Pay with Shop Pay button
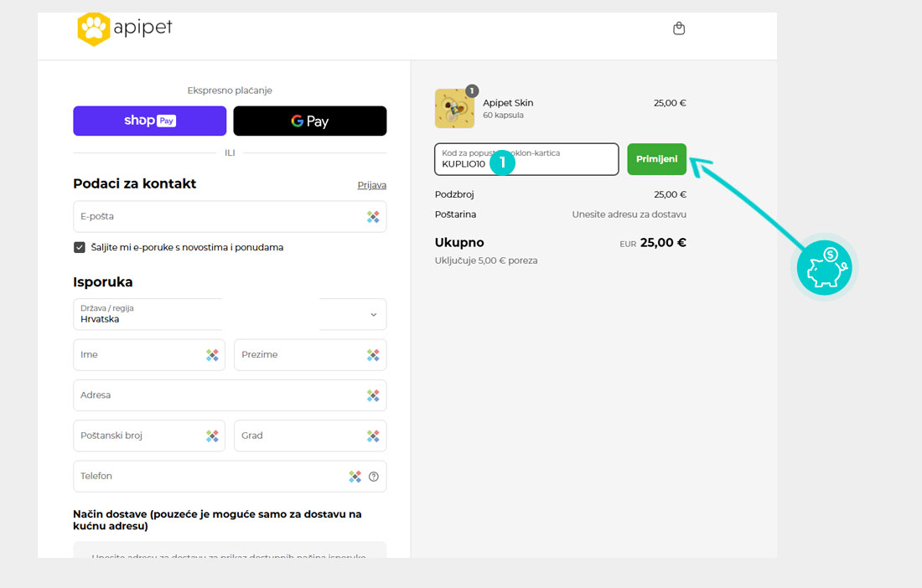922x588 pixels. click(150, 121)
